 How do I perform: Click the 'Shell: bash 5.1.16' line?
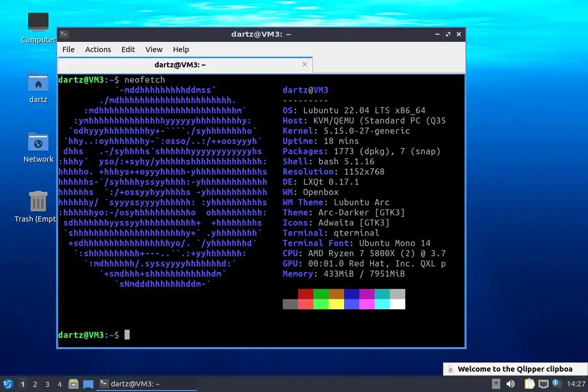[x=329, y=161]
